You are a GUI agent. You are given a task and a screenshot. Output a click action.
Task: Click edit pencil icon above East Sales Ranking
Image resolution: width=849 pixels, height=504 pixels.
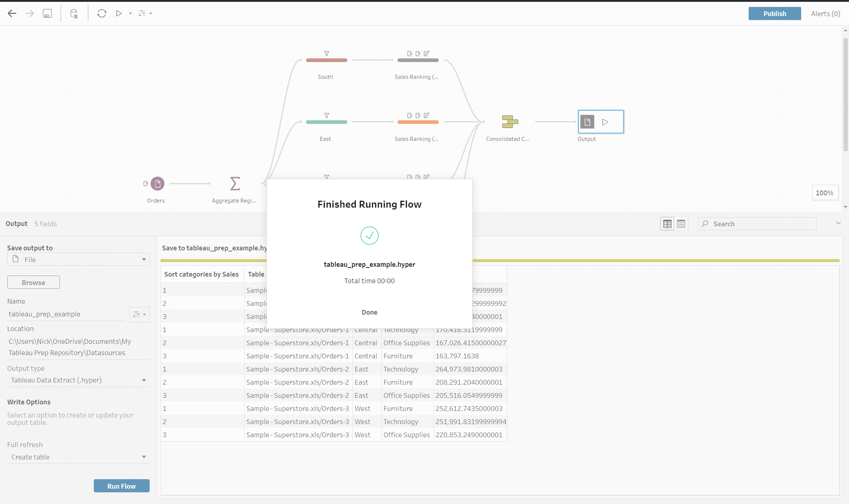coord(427,115)
